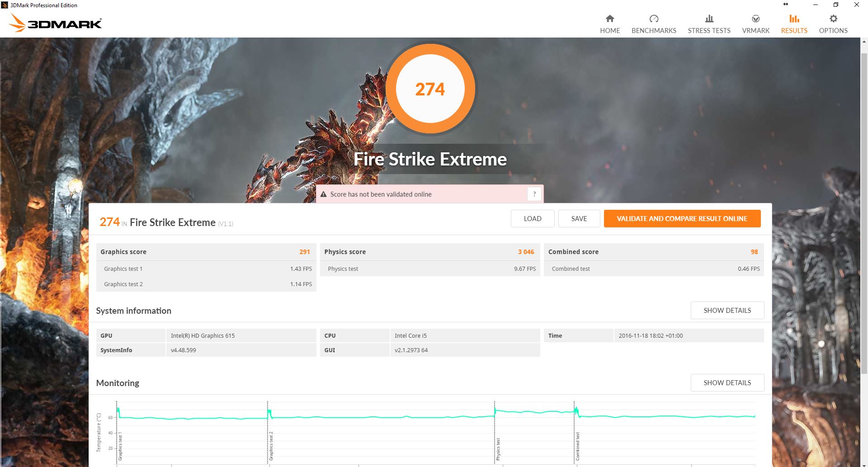The height and width of the screenshot is (467, 868).
Task: Show details for Monitoring
Action: (727, 383)
